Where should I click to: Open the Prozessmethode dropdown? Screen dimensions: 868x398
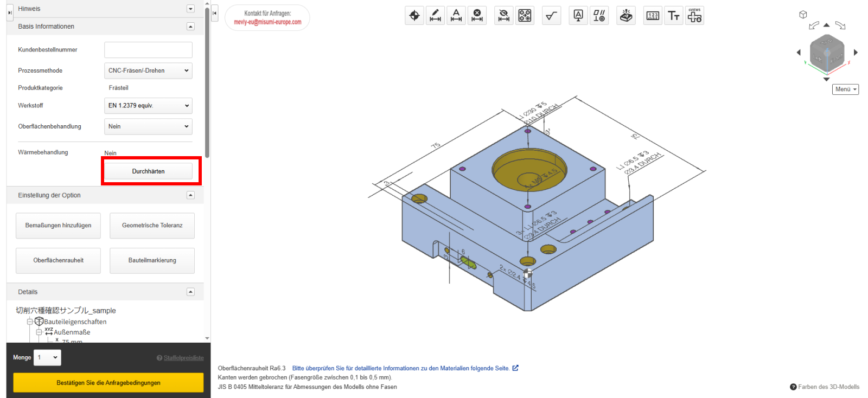pyautogui.click(x=148, y=70)
